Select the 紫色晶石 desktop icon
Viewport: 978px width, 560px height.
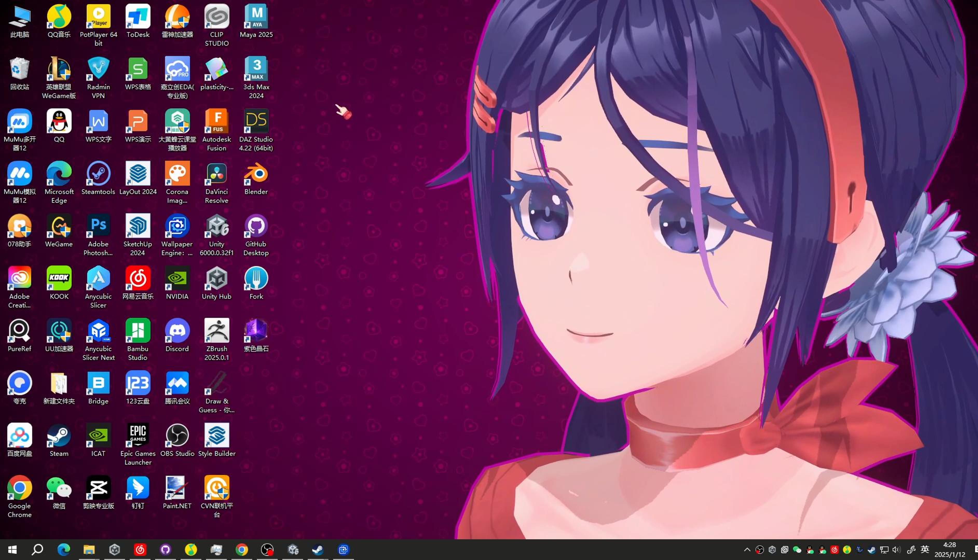pos(256,335)
